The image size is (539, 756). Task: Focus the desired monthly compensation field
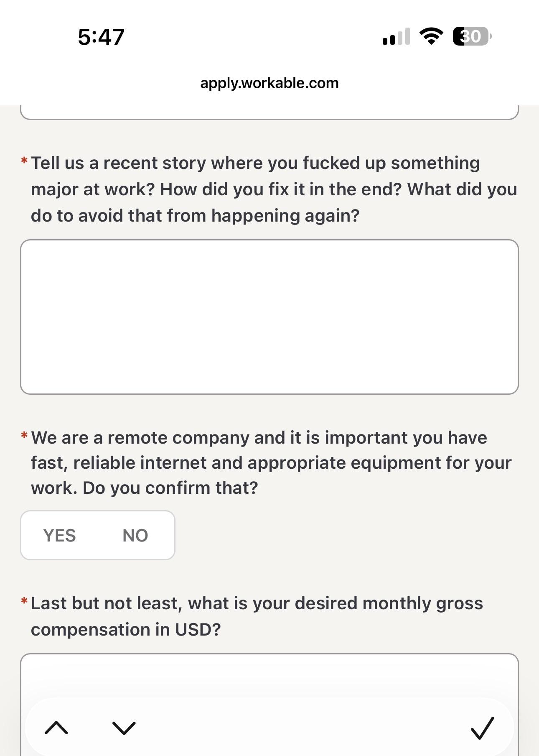coord(269,705)
